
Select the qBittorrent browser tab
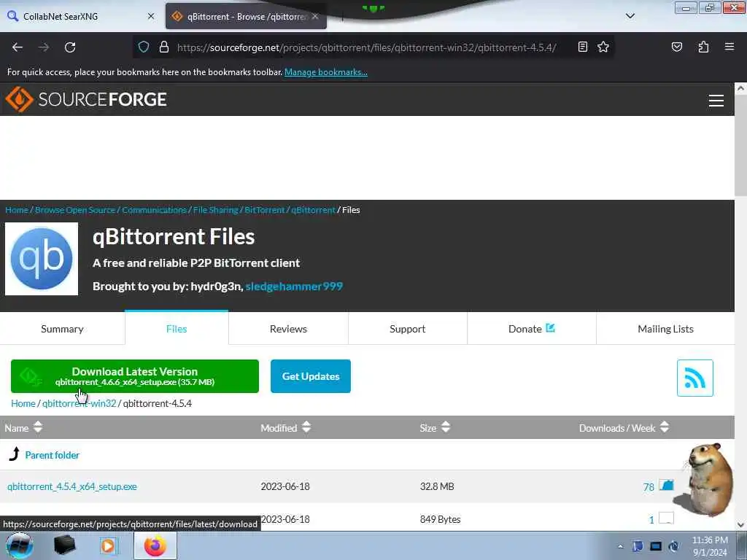click(x=246, y=16)
